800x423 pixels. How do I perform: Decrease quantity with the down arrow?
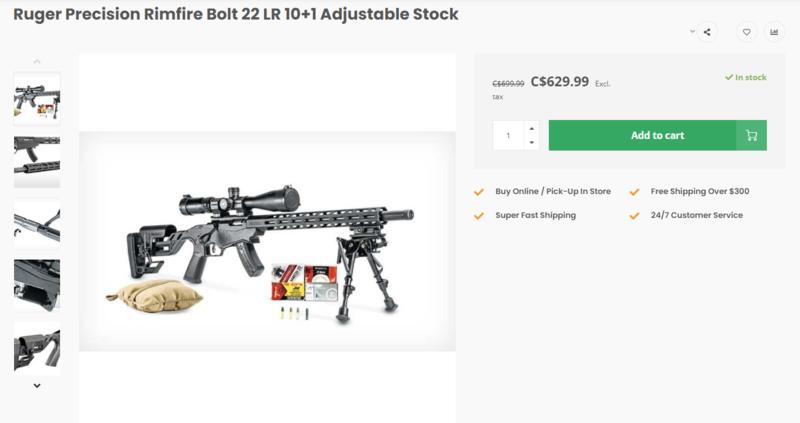531,143
